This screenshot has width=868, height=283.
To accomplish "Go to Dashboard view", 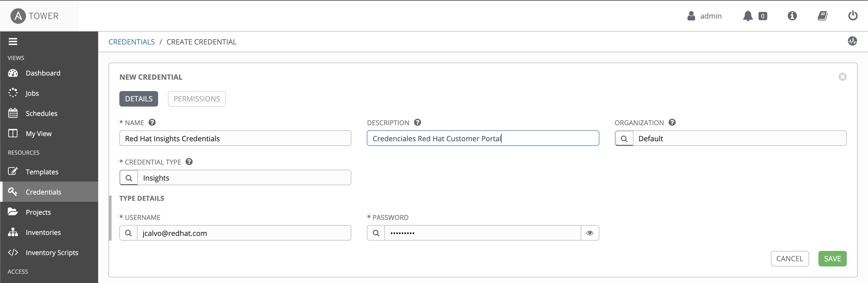I will (x=49, y=73).
